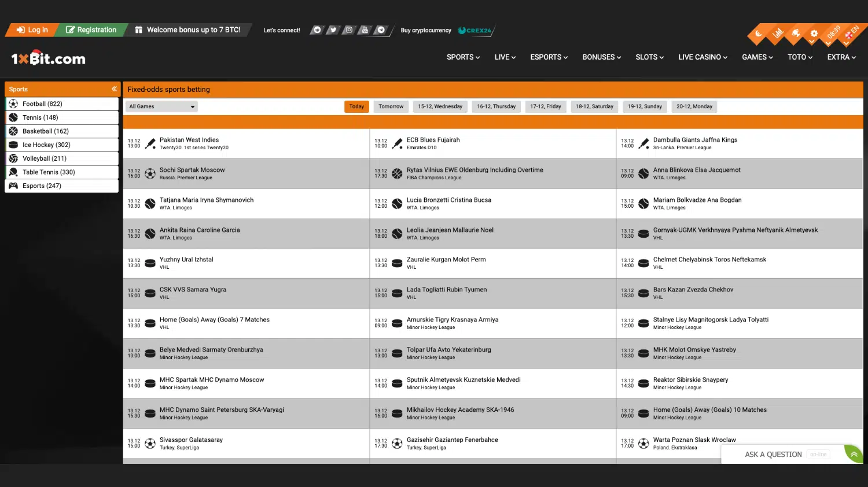Click the Twitter bird icon

(x=333, y=30)
